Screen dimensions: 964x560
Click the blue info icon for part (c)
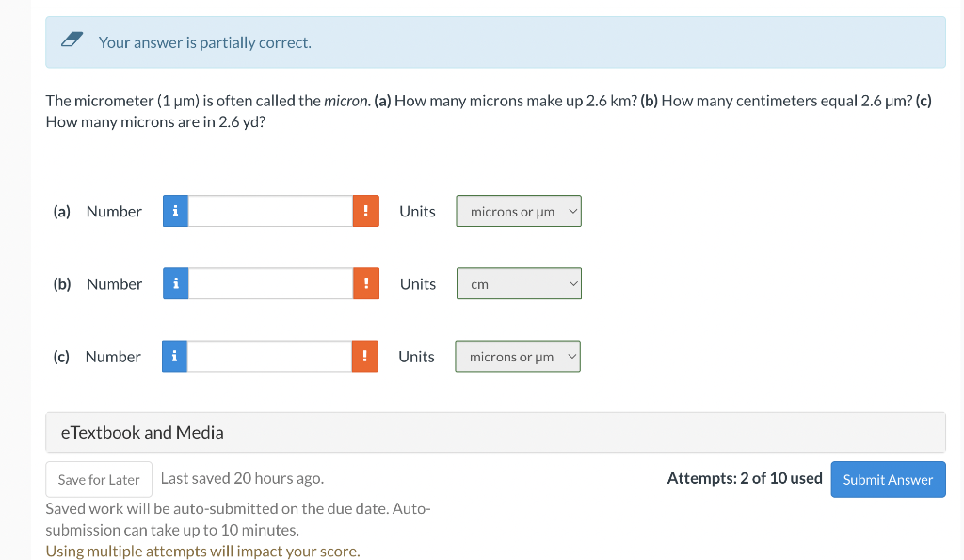pos(174,357)
